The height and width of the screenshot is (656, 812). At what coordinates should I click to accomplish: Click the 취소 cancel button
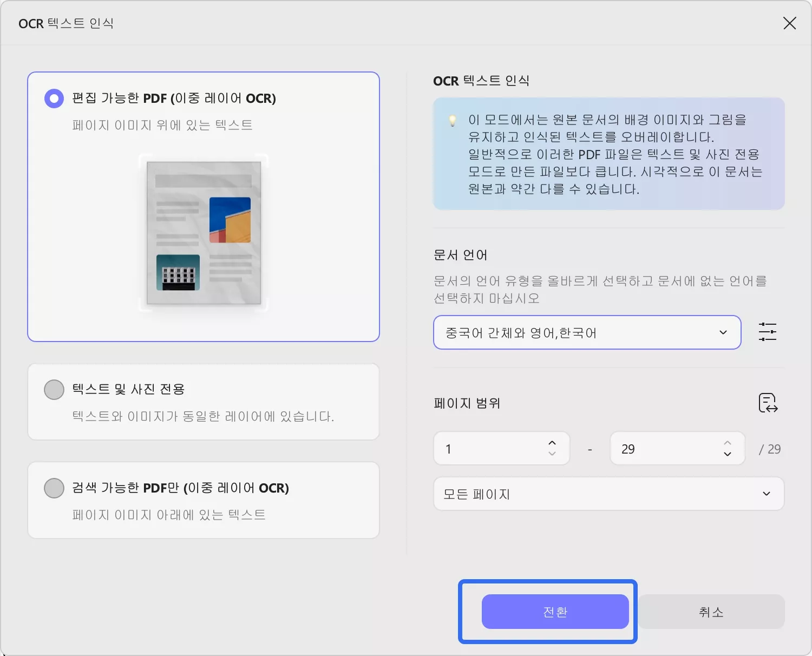(x=710, y=611)
